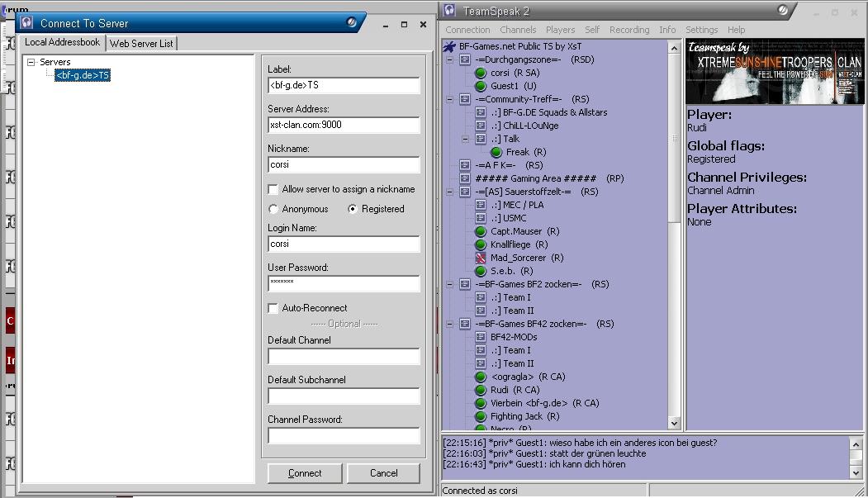The image size is (868, 498).
Task: Collapse the Community-Treff channel
Action: click(449, 100)
